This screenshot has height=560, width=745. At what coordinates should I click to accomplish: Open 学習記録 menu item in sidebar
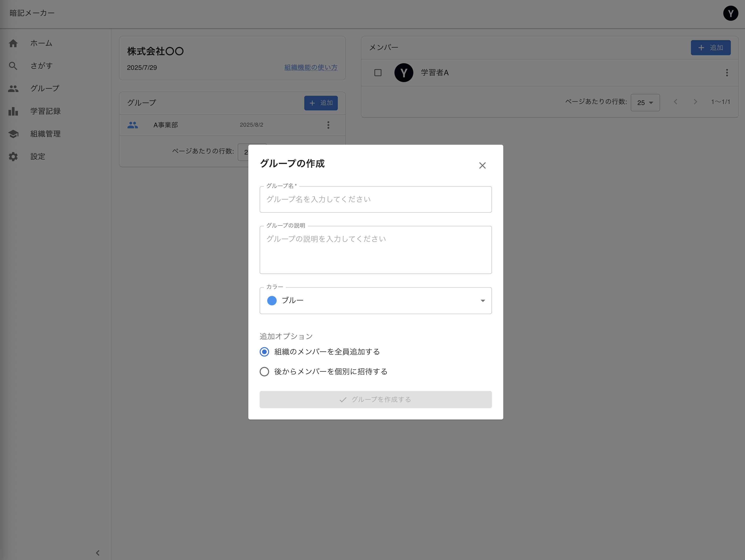(x=46, y=111)
